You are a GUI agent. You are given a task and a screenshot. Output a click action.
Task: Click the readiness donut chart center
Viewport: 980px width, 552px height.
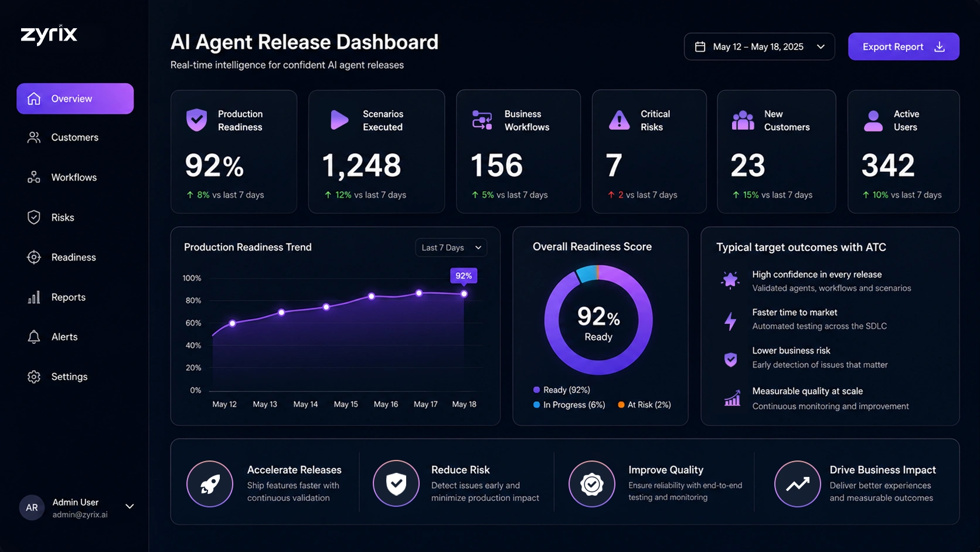[598, 321]
